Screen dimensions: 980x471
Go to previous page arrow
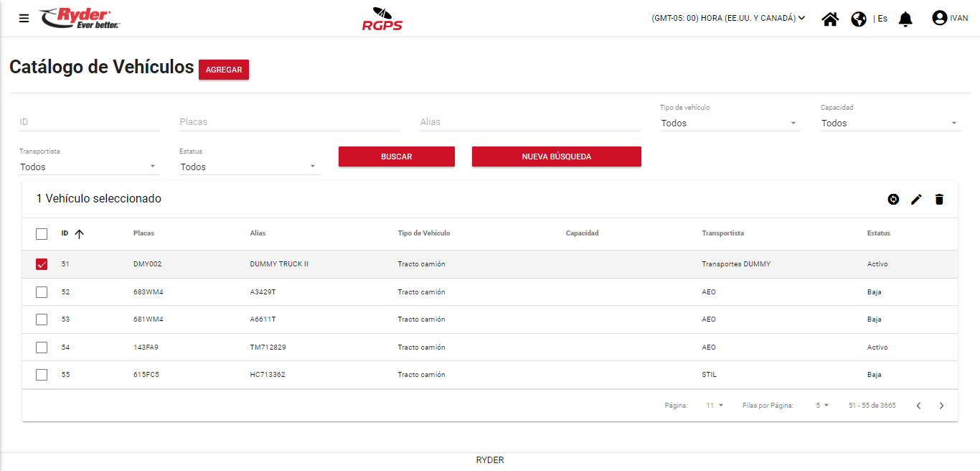coord(918,406)
